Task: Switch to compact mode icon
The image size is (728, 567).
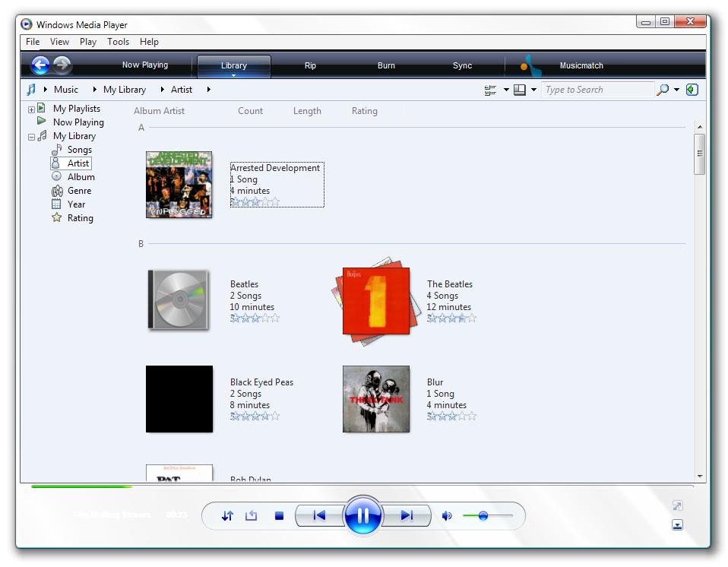Action: [x=677, y=525]
